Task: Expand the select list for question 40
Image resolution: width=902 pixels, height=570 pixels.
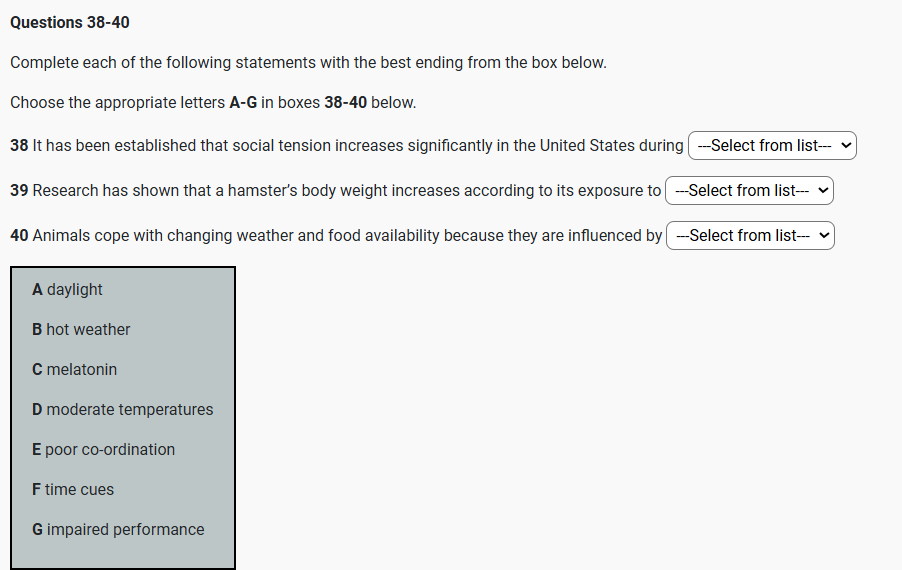Action: click(750, 236)
